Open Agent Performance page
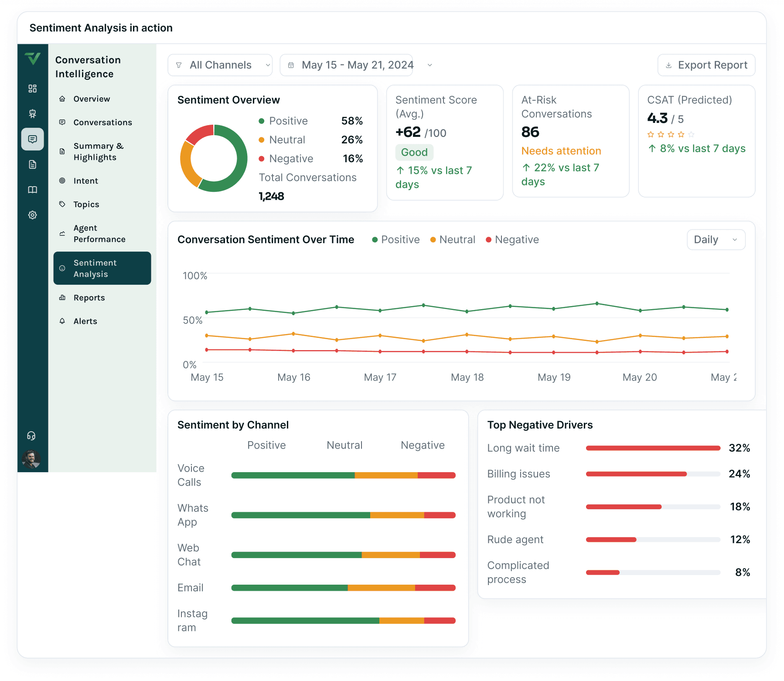The height and width of the screenshot is (681, 784). click(102, 234)
